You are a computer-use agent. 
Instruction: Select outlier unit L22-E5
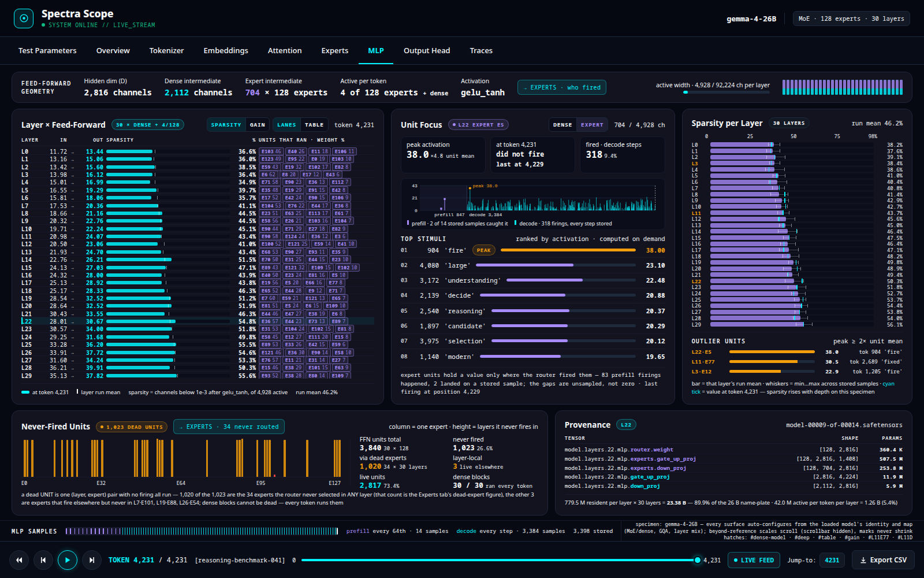pos(797,352)
